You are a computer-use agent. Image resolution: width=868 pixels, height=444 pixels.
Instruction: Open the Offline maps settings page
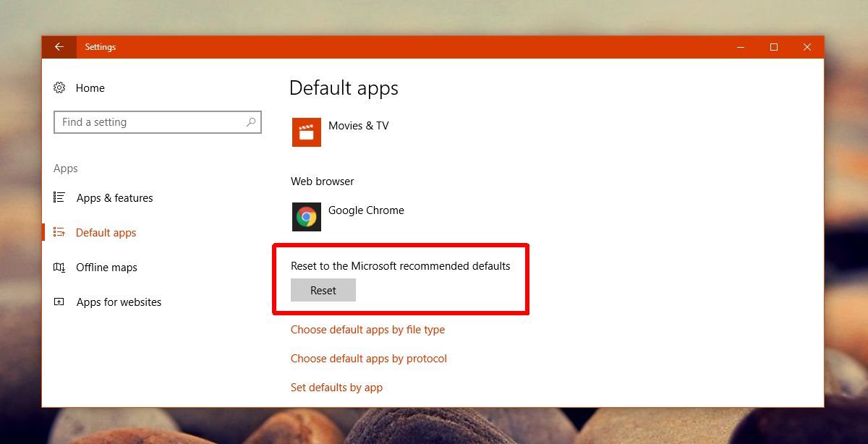click(106, 268)
